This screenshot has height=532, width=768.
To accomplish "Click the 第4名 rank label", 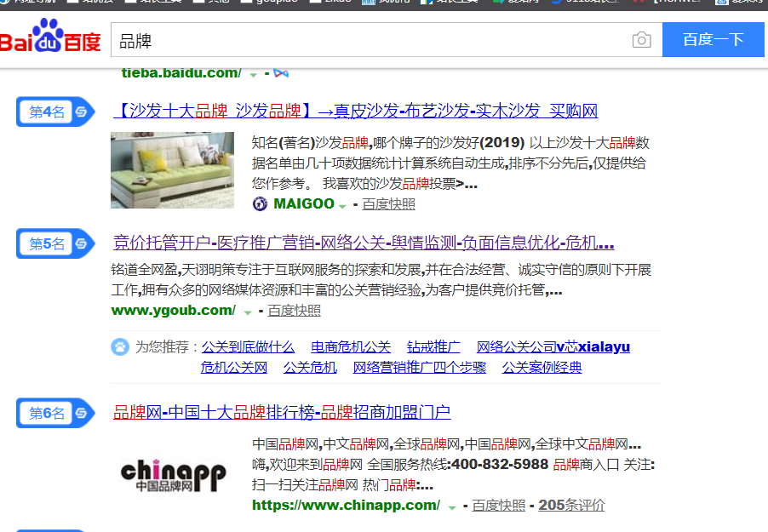I will tap(47, 112).
